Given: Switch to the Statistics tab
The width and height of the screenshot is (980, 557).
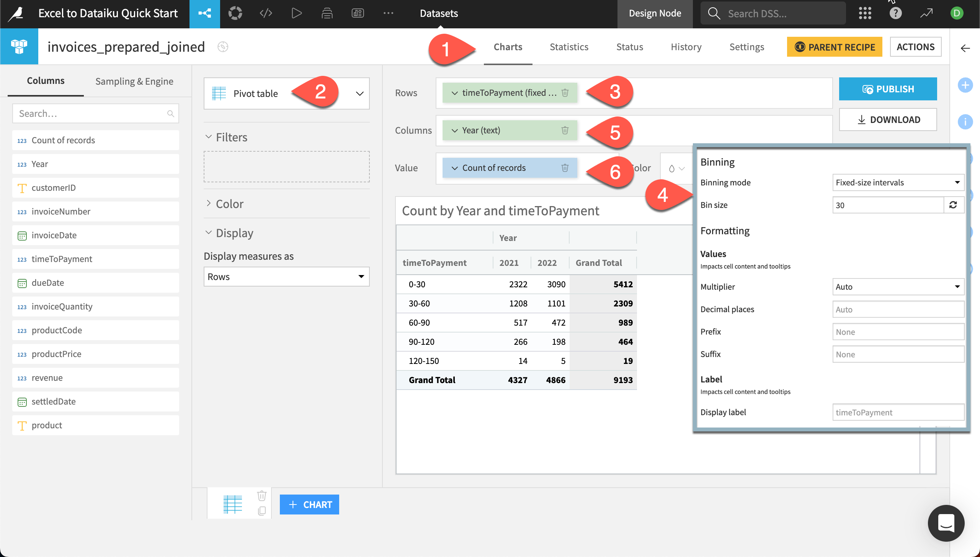Looking at the screenshot, I should [569, 47].
